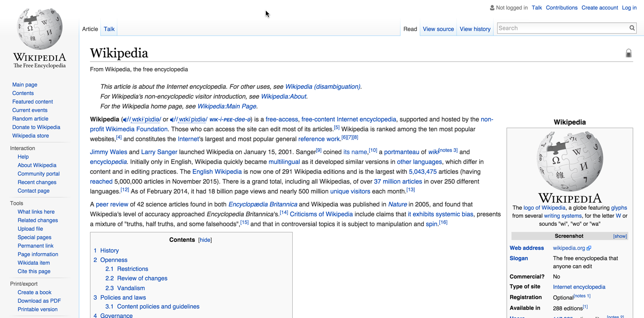Open Wikidata item link
Viewport: 644px width, 318px height.
tap(34, 263)
